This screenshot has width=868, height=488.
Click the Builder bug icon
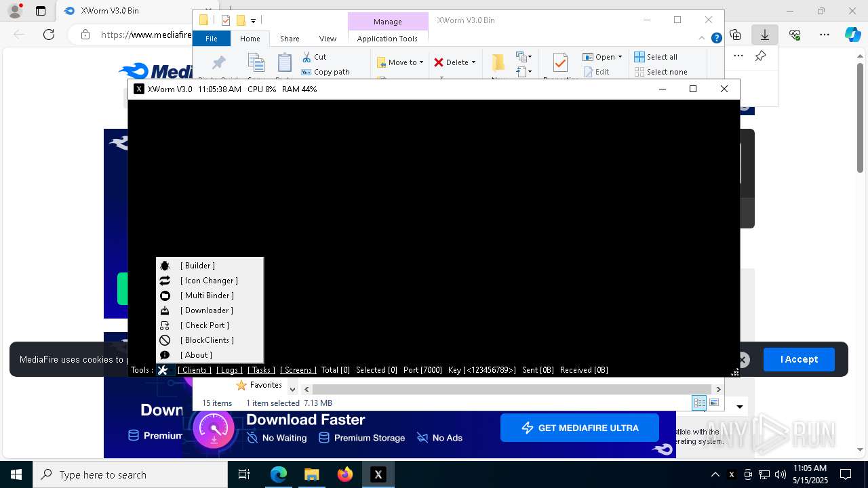(165, 266)
